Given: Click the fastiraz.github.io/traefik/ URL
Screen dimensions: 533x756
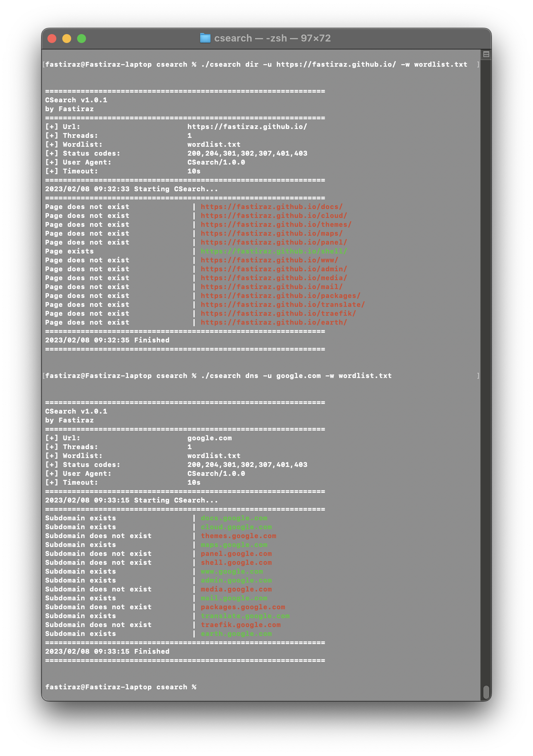Looking at the screenshot, I should [278, 314].
